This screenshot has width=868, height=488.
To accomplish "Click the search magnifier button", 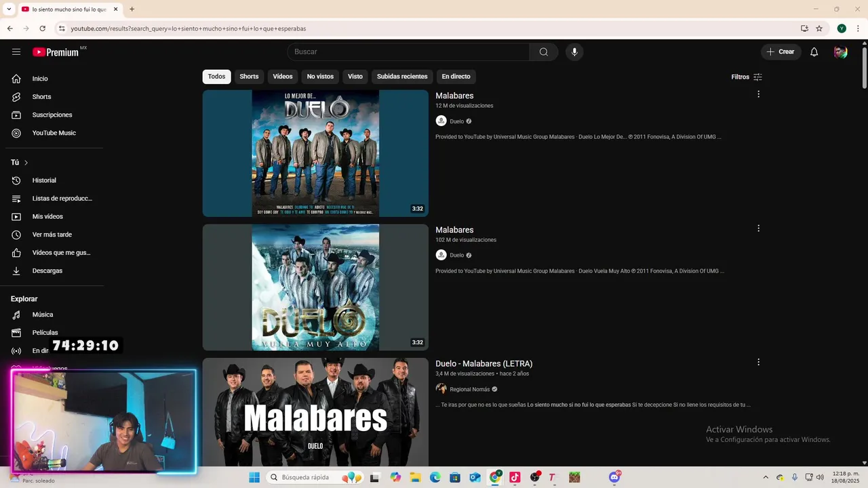I will click(x=544, y=52).
